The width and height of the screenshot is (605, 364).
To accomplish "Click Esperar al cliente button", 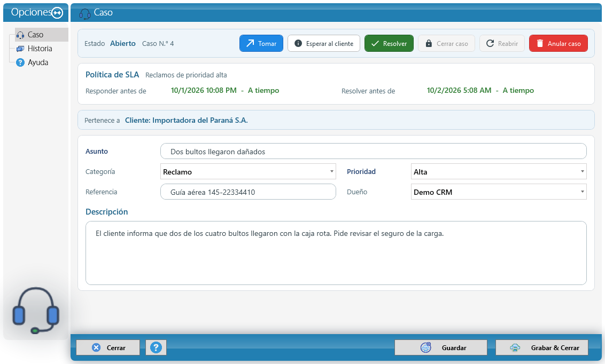I will tap(324, 44).
